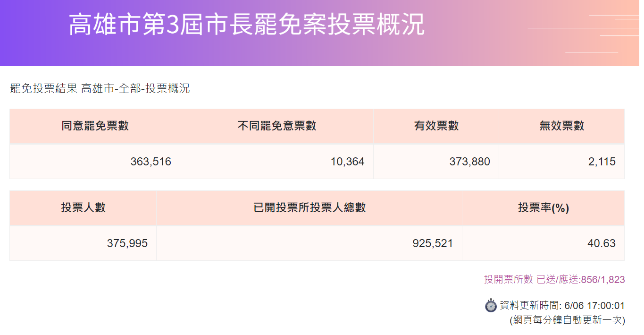Select the 投票人數 header cell
The height and width of the screenshot is (335, 644).
(83, 208)
